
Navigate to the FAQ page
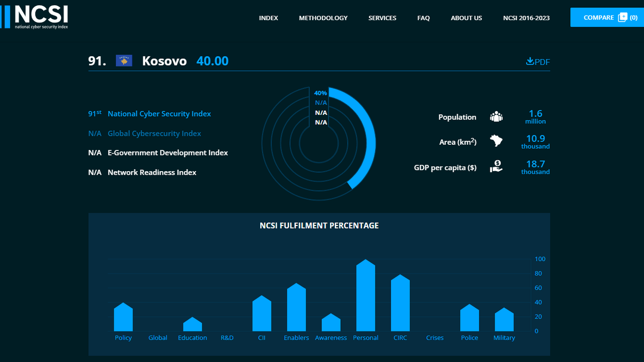pos(423,18)
